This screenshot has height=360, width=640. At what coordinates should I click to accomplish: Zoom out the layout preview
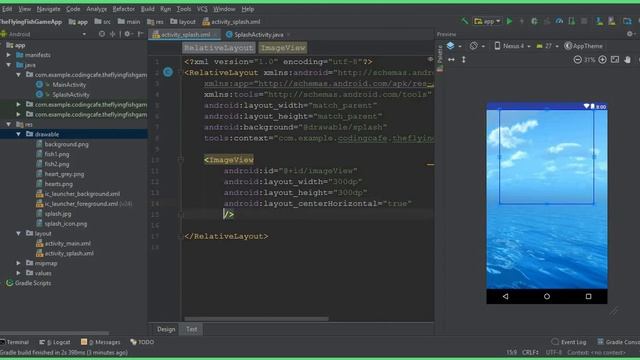pos(577,60)
